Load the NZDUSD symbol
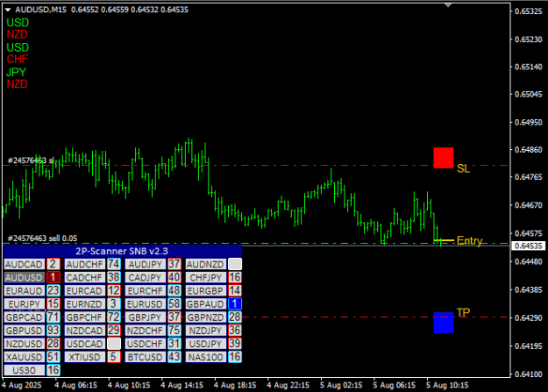This screenshot has width=548, height=392. (x=25, y=344)
